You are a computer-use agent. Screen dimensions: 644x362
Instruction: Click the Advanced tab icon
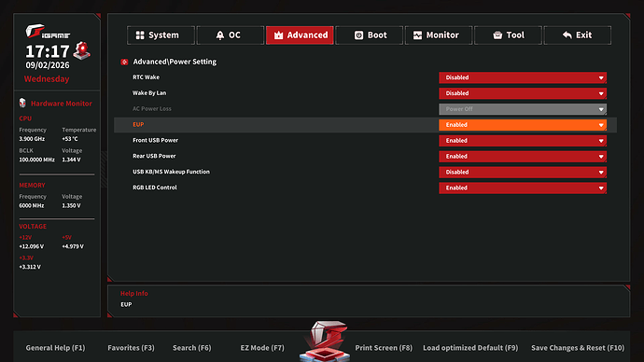[278, 35]
